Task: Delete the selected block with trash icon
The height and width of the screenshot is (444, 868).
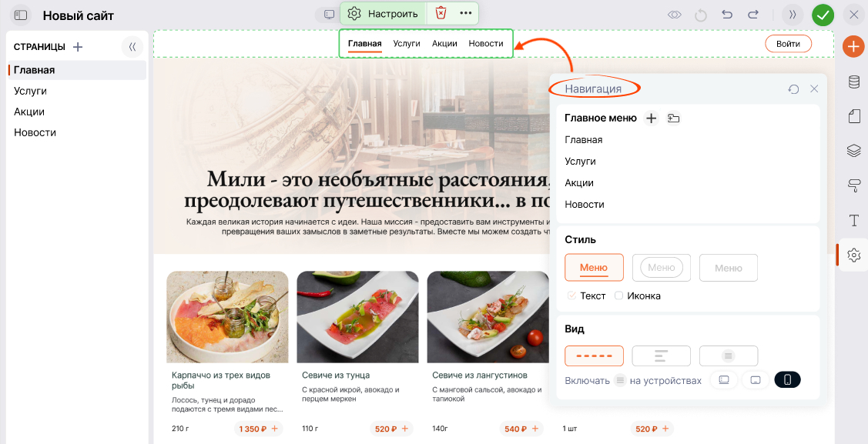Action: pos(441,13)
